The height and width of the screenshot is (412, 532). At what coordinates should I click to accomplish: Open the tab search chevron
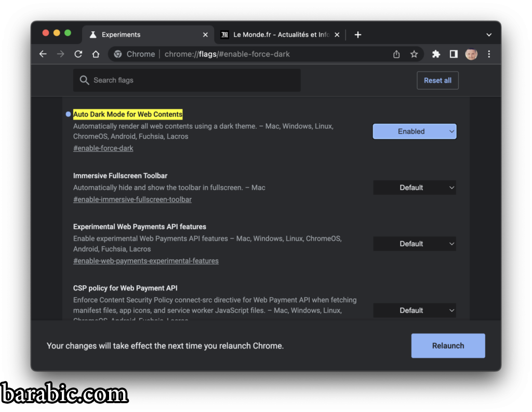(x=489, y=35)
